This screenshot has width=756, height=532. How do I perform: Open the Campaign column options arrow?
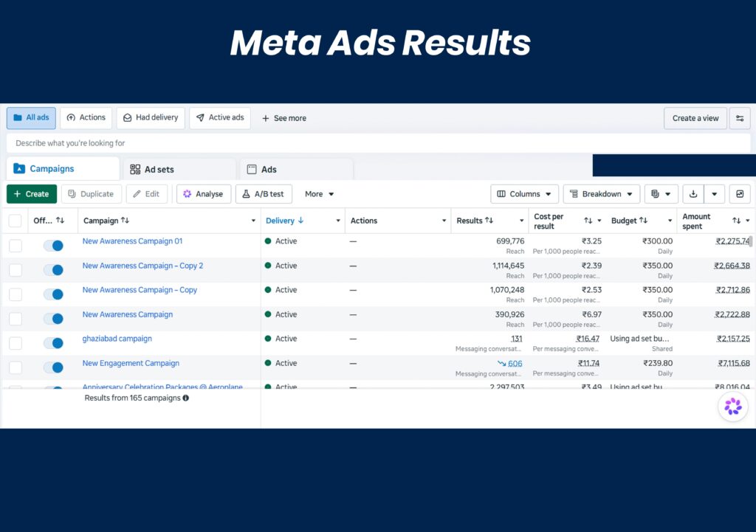[x=253, y=221]
